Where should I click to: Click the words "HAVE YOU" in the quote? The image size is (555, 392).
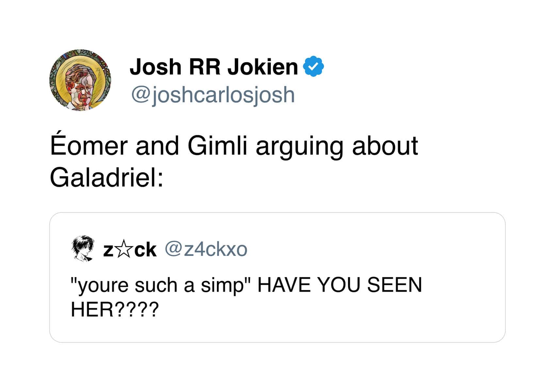tap(309, 285)
